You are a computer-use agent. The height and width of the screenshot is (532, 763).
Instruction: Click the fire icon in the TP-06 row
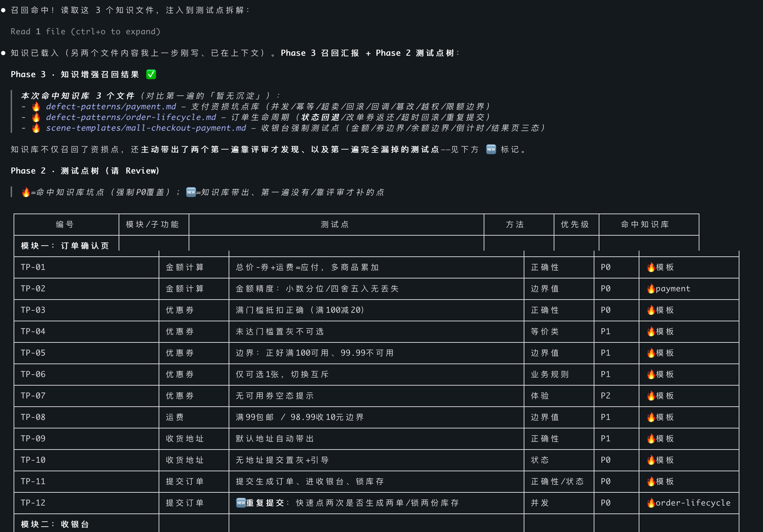coord(651,374)
